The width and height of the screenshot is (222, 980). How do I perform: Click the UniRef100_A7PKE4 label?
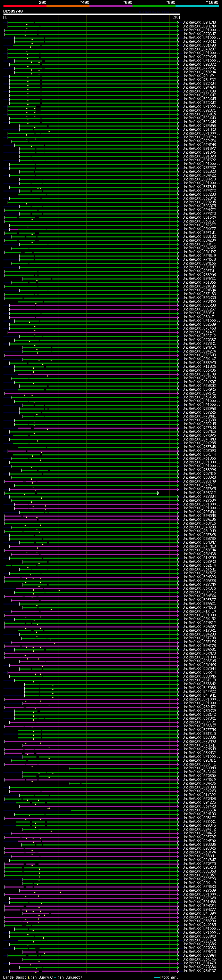199,141
